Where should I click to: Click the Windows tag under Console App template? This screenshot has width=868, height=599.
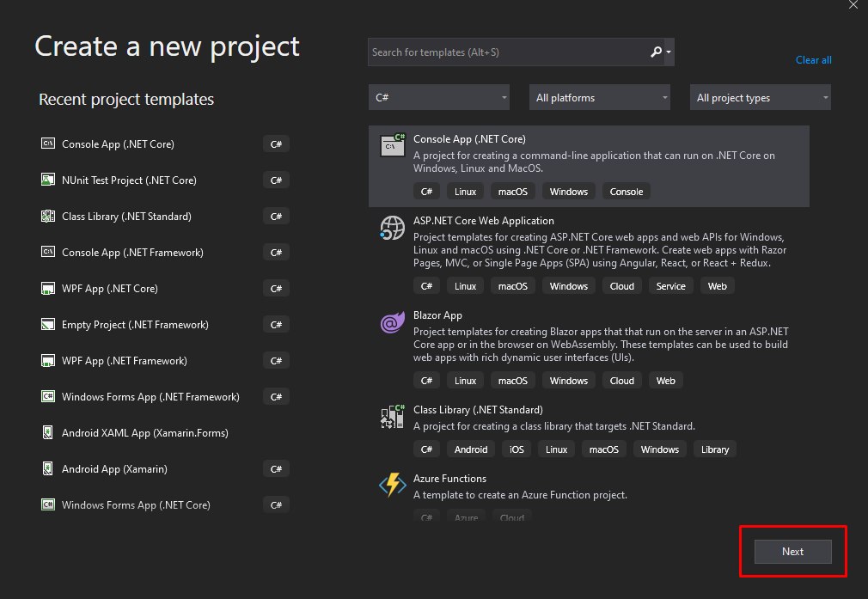[x=569, y=192]
